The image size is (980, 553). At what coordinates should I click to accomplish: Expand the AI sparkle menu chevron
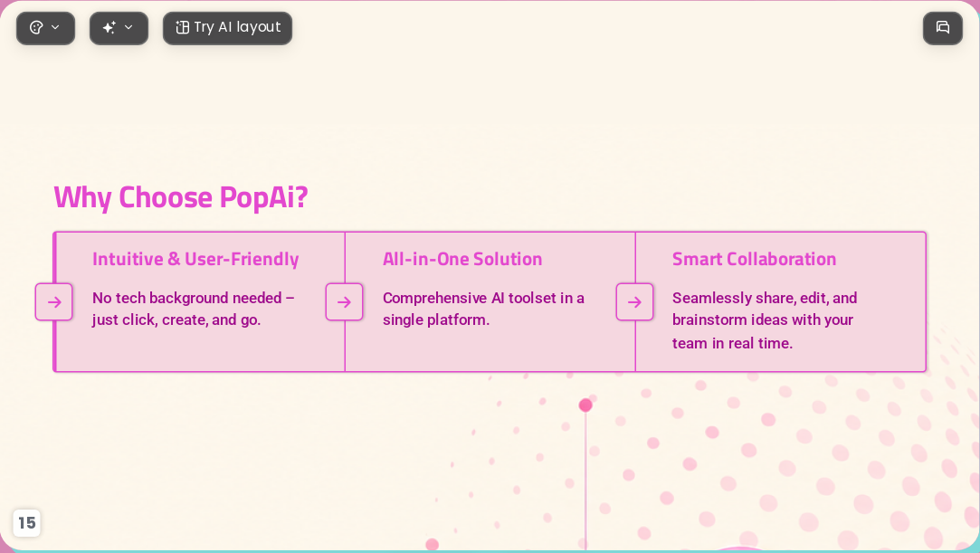[128, 27]
